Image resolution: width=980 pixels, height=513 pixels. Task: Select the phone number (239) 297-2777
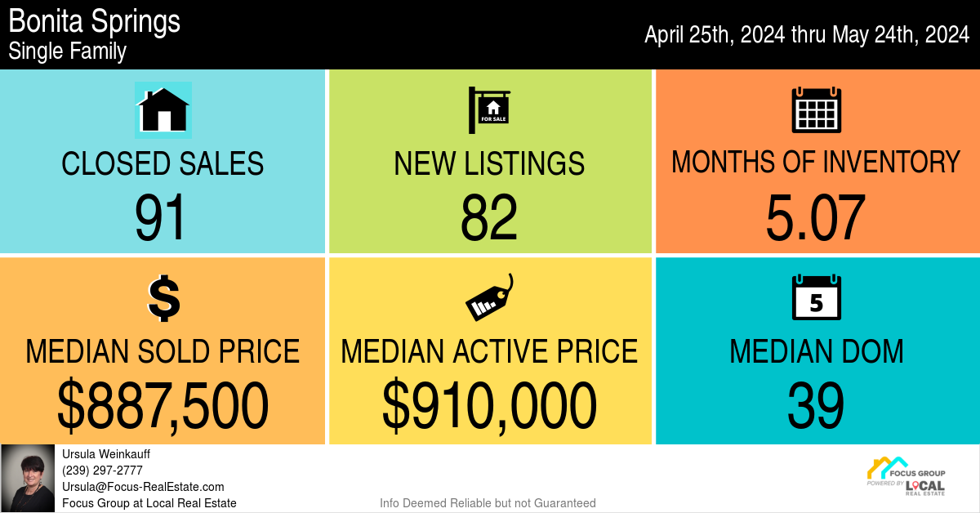pos(102,471)
